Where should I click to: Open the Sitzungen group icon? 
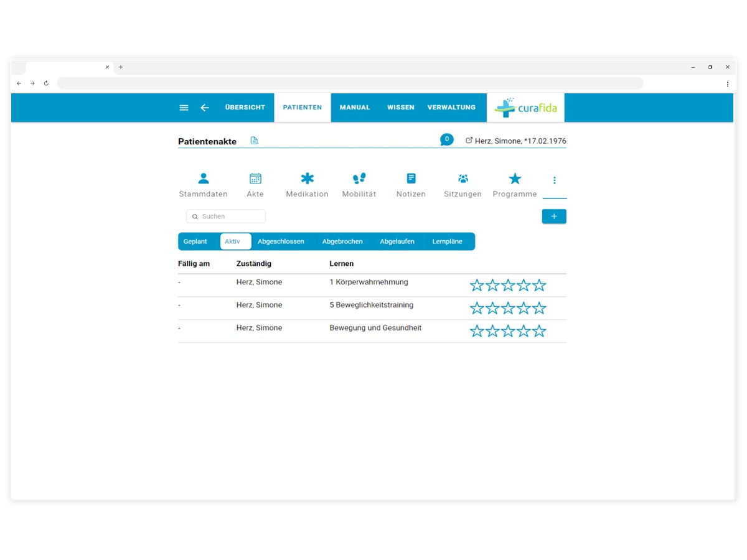(x=463, y=179)
